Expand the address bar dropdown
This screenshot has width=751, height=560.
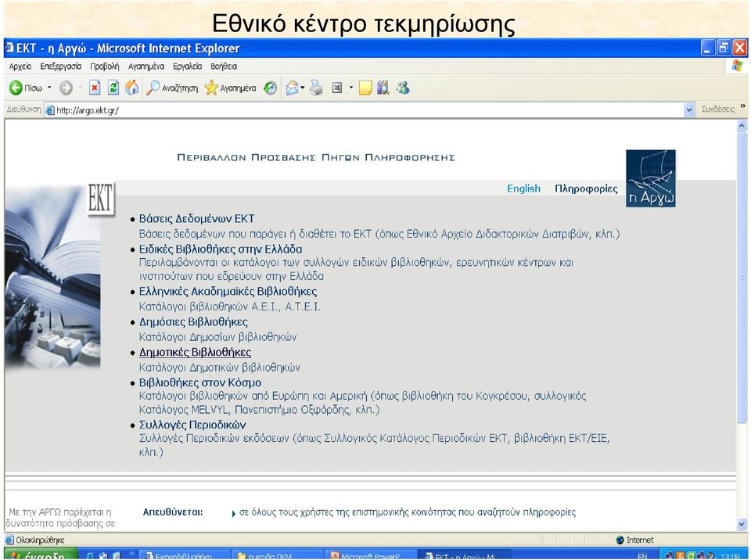click(689, 110)
